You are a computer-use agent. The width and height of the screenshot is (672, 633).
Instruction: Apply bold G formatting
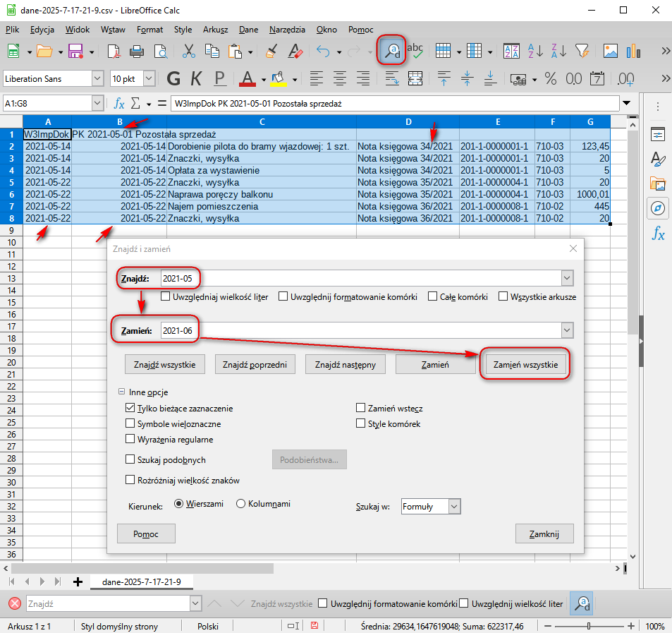173,79
